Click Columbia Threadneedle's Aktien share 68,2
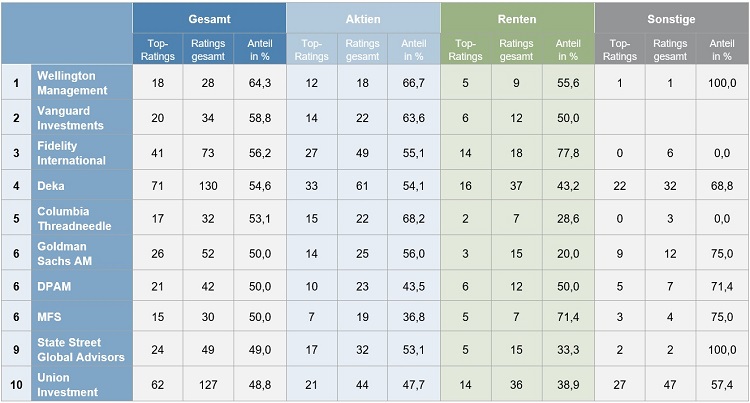750x403 pixels. 414,218
